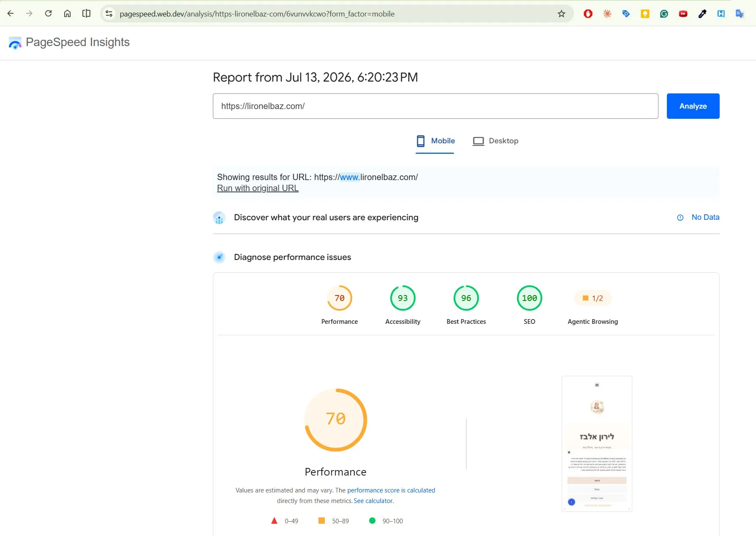Go back to the previous page
This screenshot has width=756, height=536.
click(x=11, y=14)
